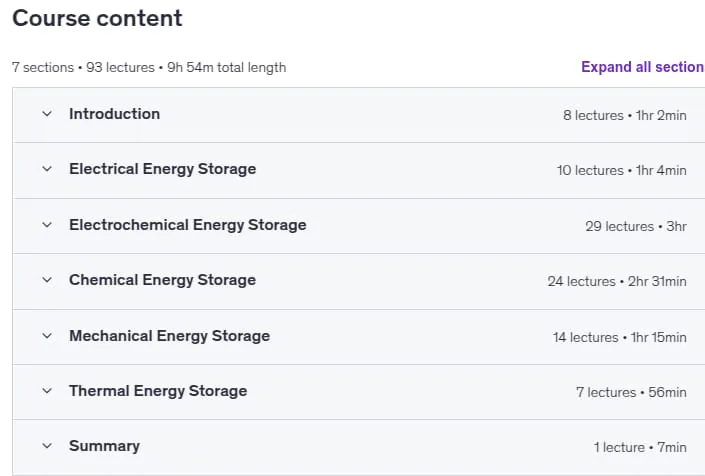Open the Thermal Energy Storage title

pyautogui.click(x=158, y=391)
